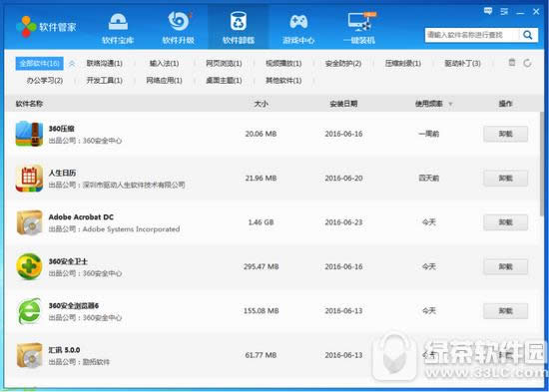Select the 安全防护(2) category
This screenshot has height=392, width=549.
343,64
